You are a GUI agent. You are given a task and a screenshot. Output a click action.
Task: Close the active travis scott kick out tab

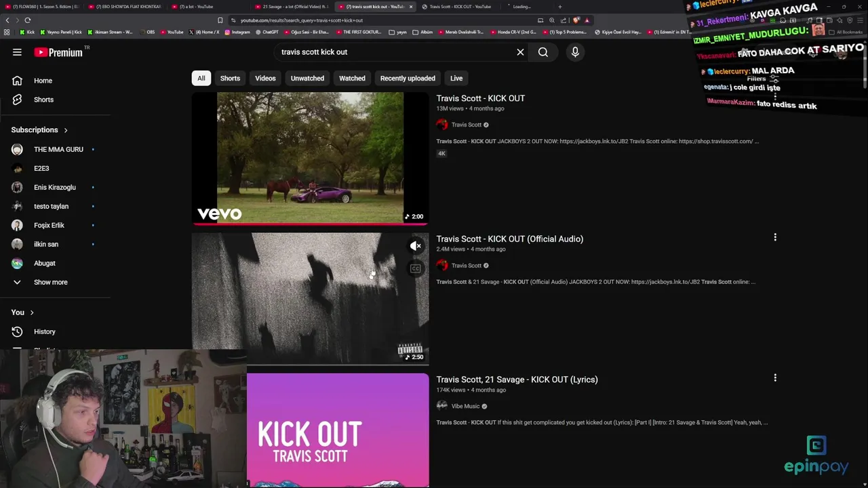(410, 7)
